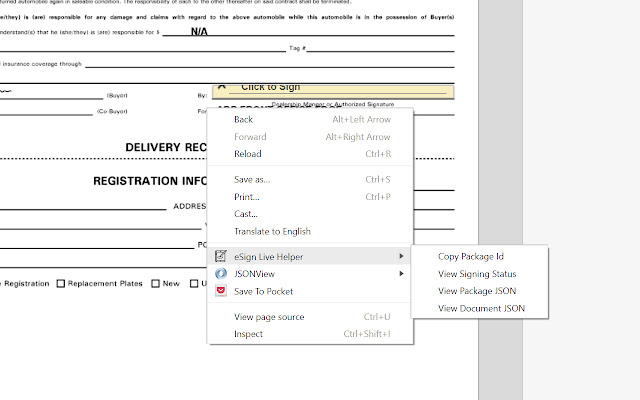
Task: Choose Forward in the context menu
Action: pos(310,137)
